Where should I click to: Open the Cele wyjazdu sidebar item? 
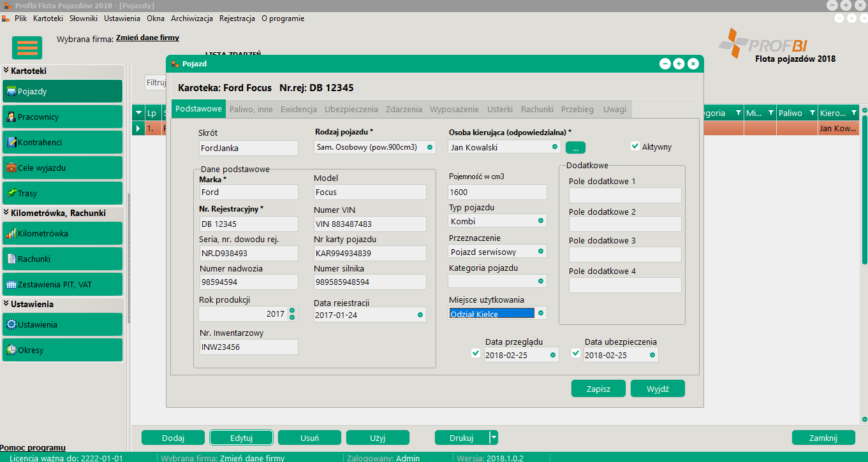tap(63, 168)
